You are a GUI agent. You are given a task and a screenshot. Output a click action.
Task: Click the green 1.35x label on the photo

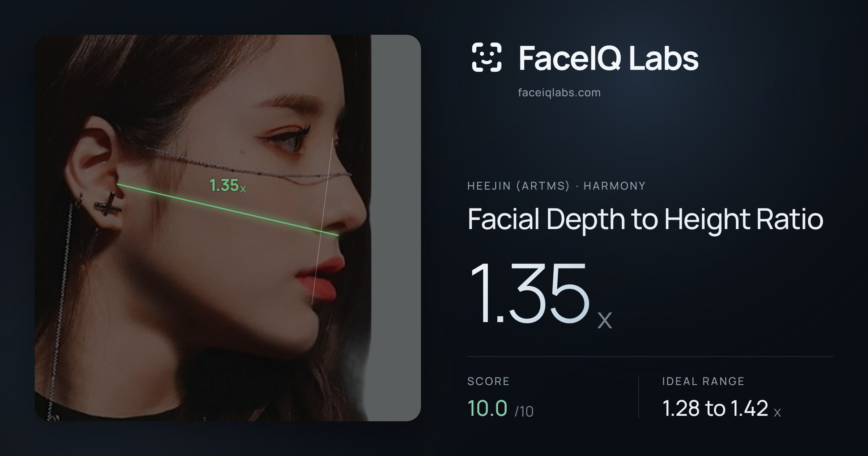click(x=228, y=185)
